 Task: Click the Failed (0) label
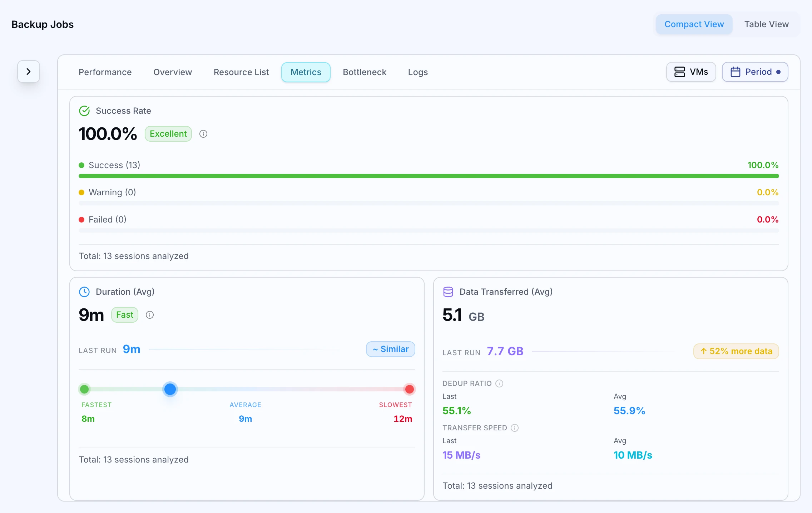pyautogui.click(x=108, y=220)
